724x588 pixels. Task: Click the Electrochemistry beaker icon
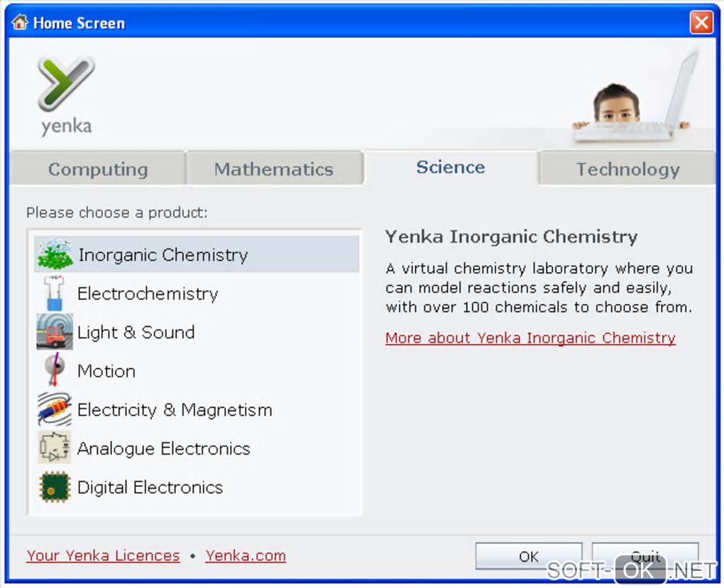55,293
